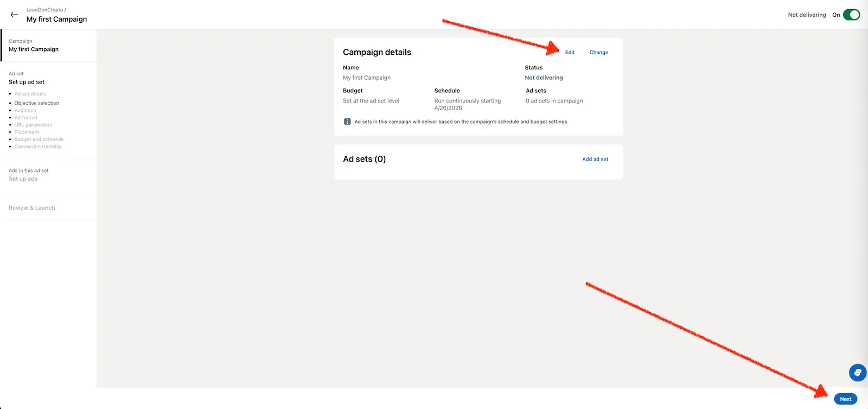Open Budget and schedule step
This screenshot has width=868, height=409.
coord(39,139)
